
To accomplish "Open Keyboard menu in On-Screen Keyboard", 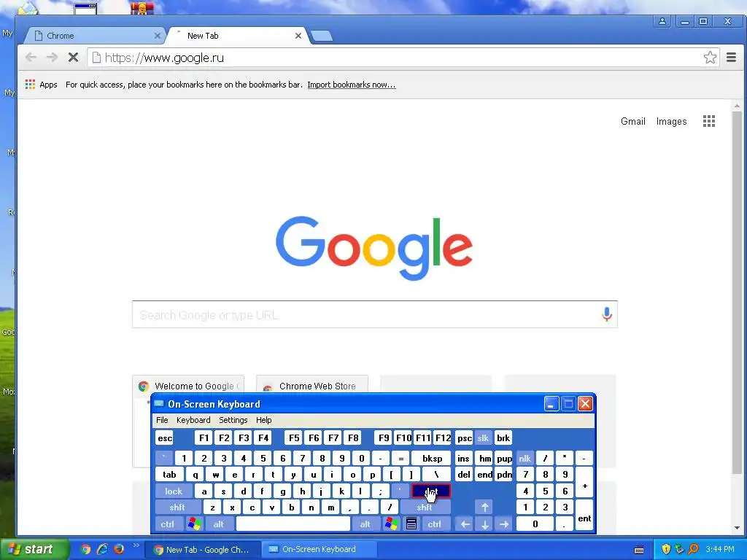I will coord(193,420).
